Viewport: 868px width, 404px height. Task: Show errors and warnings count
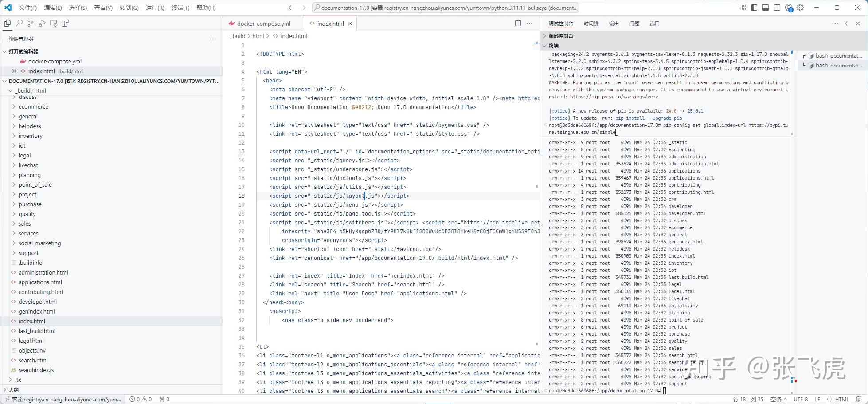(x=141, y=399)
